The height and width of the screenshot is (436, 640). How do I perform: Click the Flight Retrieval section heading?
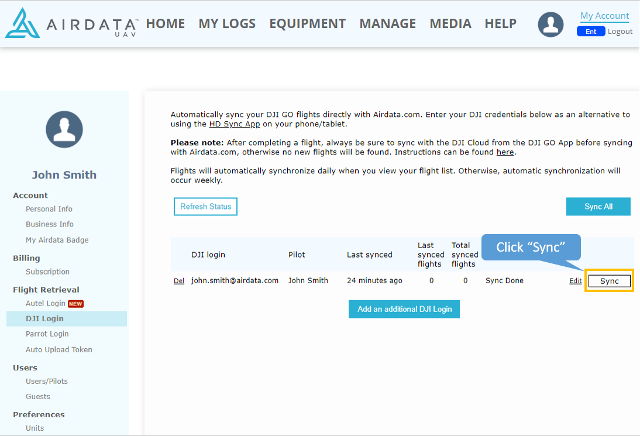coord(46,290)
